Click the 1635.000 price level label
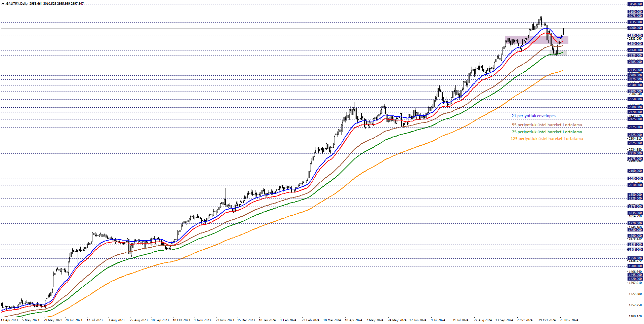Viewport: 644px width, 324px height. pos(635,245)
